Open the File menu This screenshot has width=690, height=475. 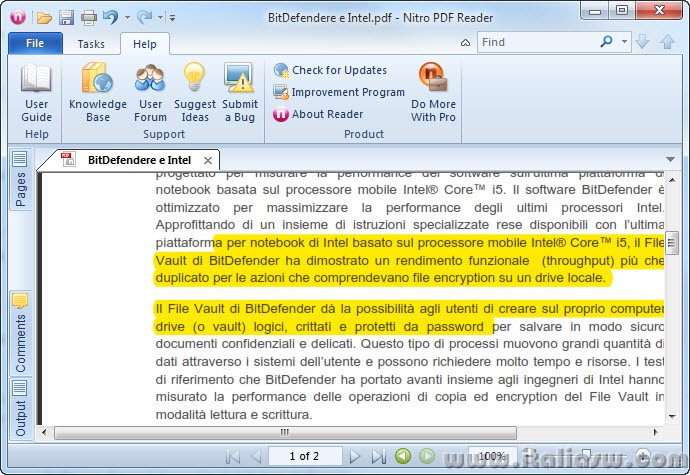35,43
